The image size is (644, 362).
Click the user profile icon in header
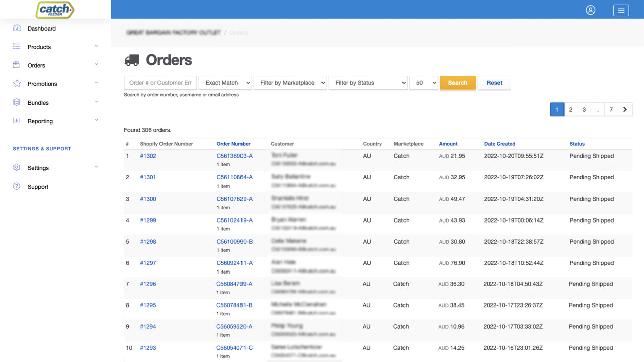point(590,10)
